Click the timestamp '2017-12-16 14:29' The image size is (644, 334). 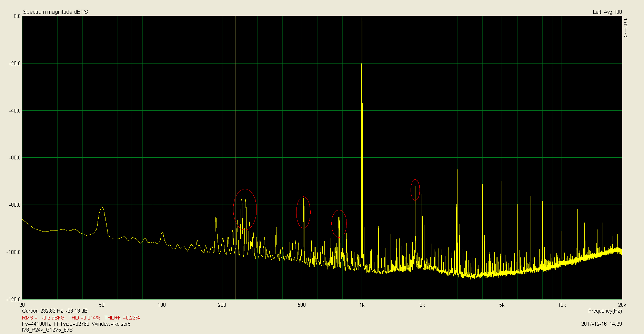601,324
